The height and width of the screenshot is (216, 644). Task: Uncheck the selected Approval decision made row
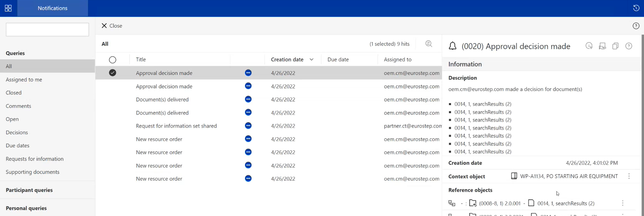(x=112, y=73)
